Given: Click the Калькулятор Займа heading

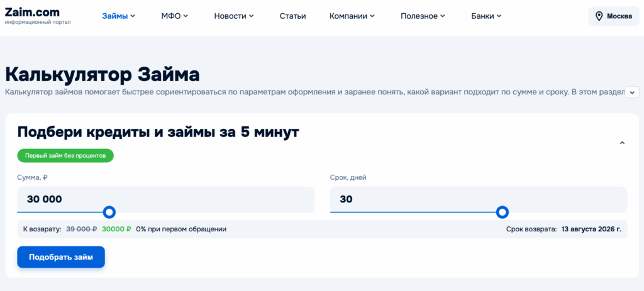Looking at the screenshot, I should click(103, 75).
